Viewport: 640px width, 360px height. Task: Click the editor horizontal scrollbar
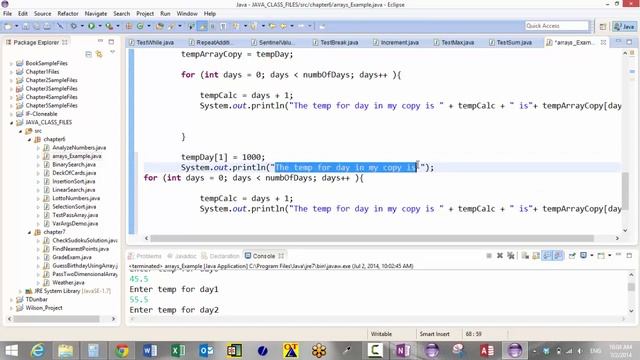[372, 238]
